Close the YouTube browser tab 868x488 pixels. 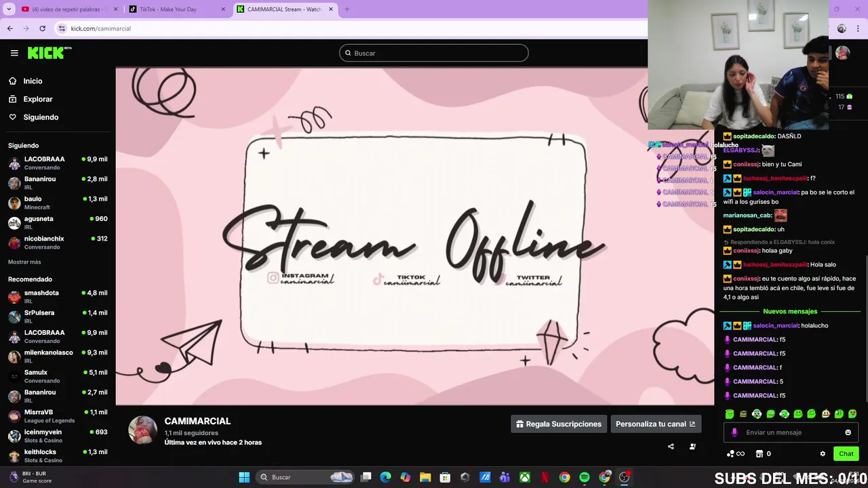pos(115,9)
